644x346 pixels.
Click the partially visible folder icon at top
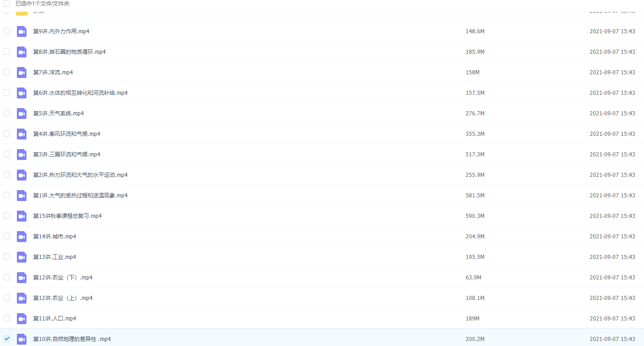[22, 12]
